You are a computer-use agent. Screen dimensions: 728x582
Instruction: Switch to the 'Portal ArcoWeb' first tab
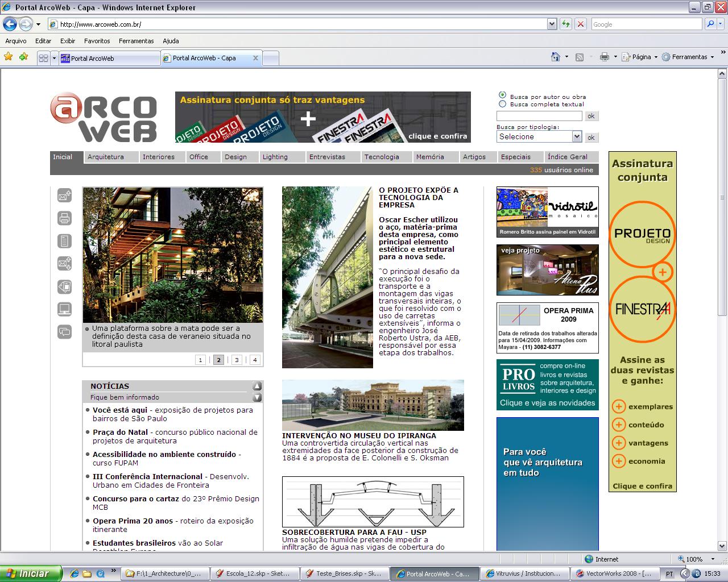pyautogui.click(x=109, y=58)
